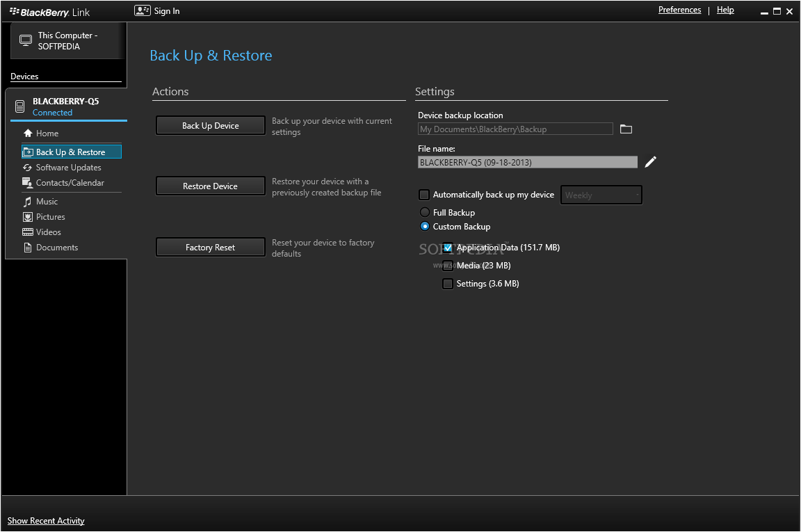
Task: Click the BLACKBERRY-Q5 device icon
Action: tap(20, 106)
